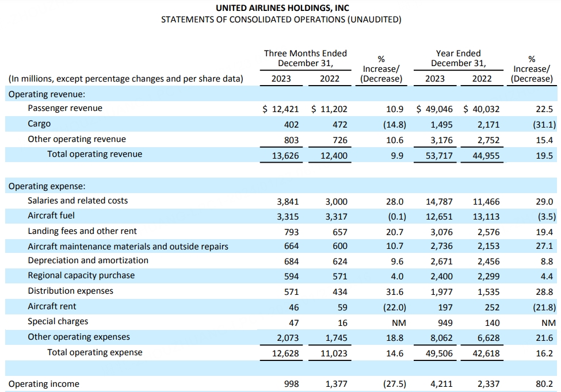Click the 'Other operating revenue' row label
Viewport: 561px width, 392px height.
[77, 139]
